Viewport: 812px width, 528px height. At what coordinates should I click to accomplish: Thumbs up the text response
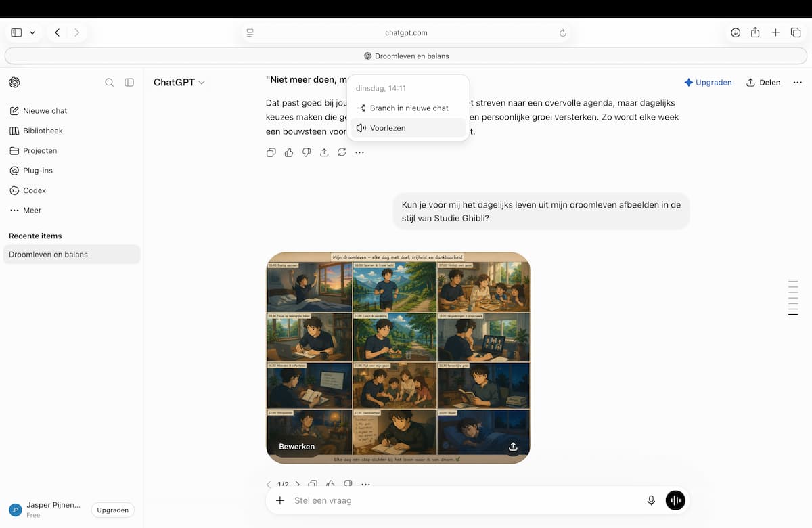tap(289, 153)
